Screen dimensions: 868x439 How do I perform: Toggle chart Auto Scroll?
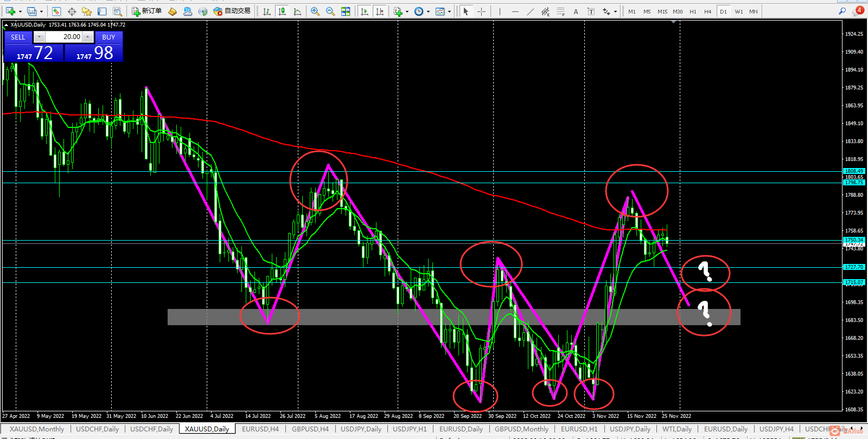coord(365,11)
